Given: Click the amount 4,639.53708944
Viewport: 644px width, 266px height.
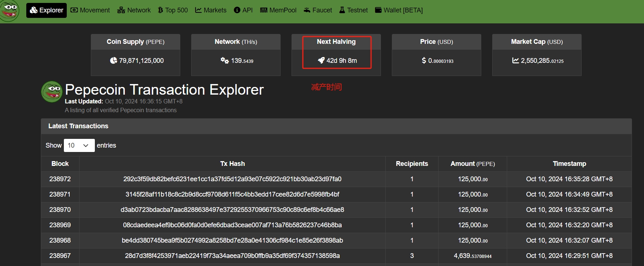Looking at the screenshot, I should tap(473, 256).
